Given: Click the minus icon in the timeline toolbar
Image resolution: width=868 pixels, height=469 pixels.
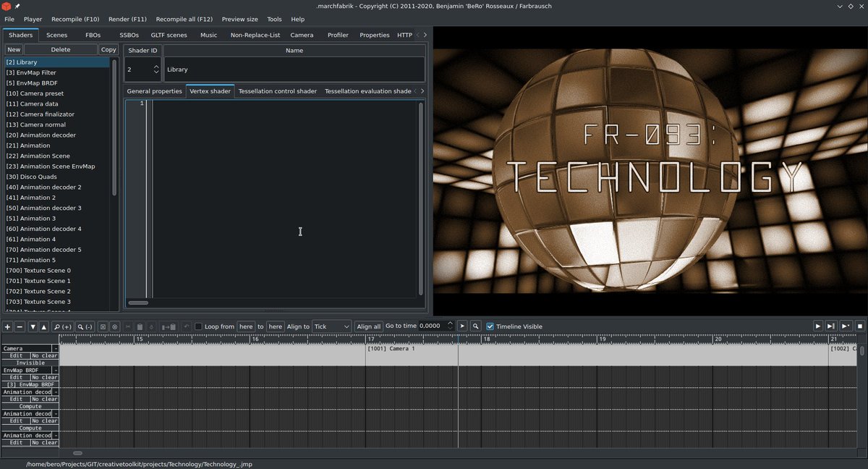Looking at the screenshot, I should point(20,326).
